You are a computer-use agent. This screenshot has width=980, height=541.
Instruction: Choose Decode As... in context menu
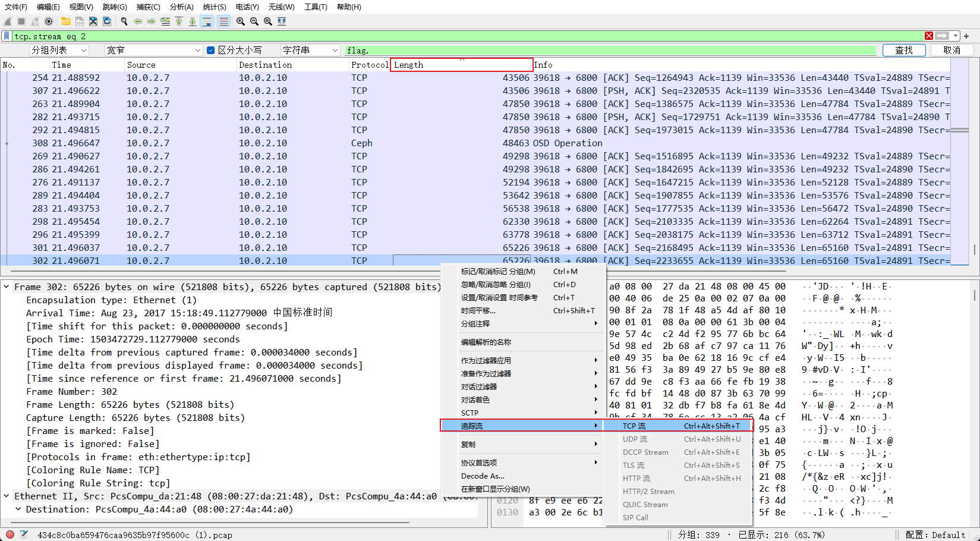[523, 476]
